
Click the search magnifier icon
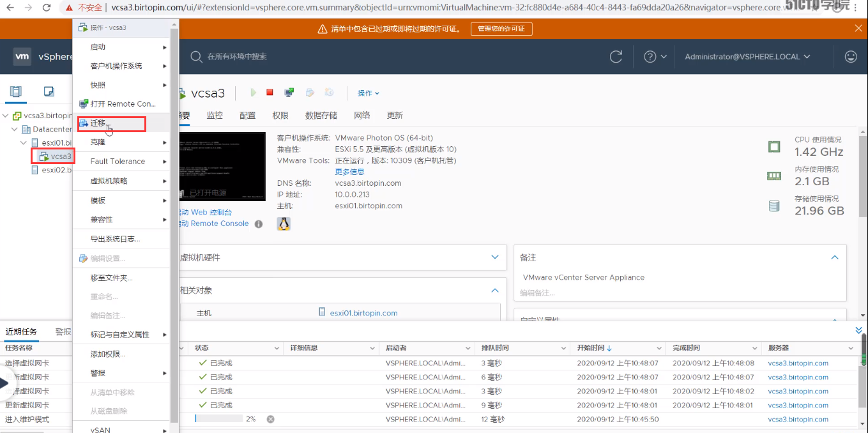tap(196, 56)
